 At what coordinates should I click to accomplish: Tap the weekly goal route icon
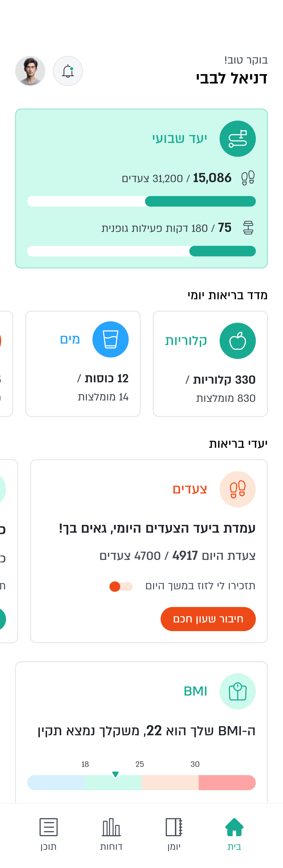[237, 139]
